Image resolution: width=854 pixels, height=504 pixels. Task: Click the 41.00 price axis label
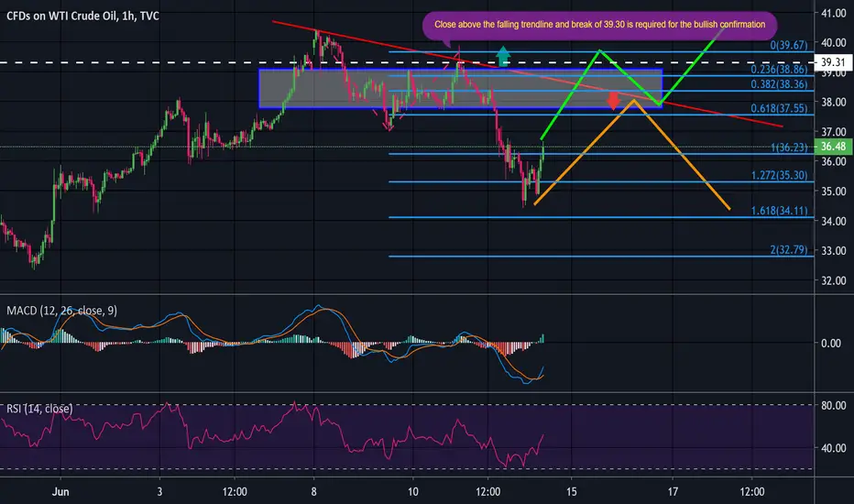tap(833, 13)
